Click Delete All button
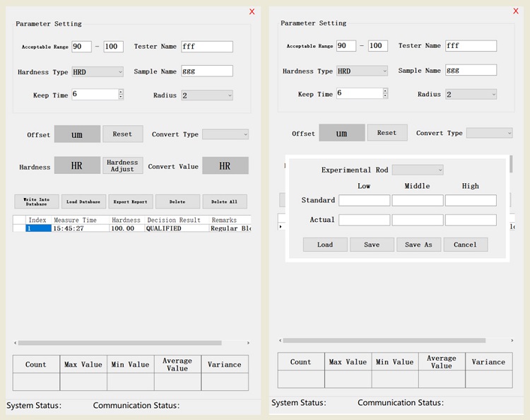This screenshot has height=420, width=530. tap(225, 202)
